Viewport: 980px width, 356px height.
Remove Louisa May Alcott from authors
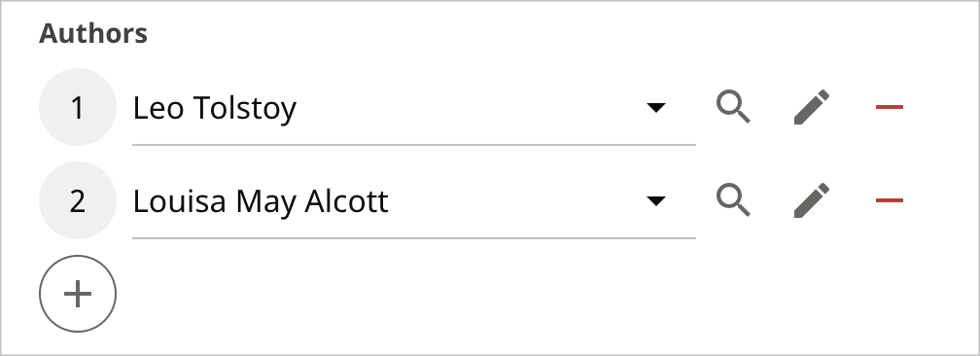pyautogui.click(x=890, y=200)
